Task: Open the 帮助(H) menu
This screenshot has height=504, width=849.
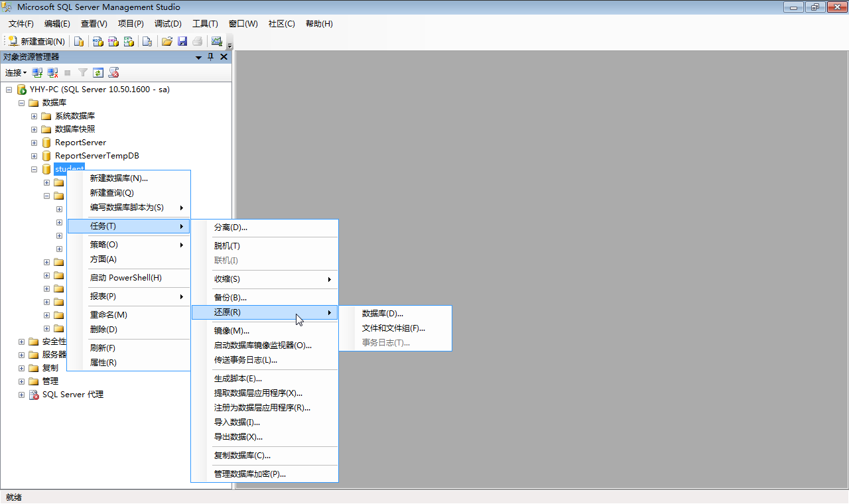Action: pos(319,23)
